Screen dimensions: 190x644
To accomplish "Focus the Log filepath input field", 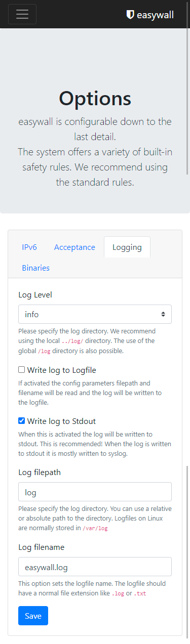I will (95, 492).
